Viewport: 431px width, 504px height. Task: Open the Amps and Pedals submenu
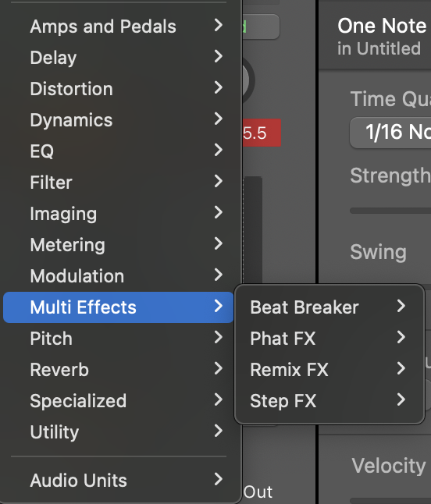pos(118,26)
